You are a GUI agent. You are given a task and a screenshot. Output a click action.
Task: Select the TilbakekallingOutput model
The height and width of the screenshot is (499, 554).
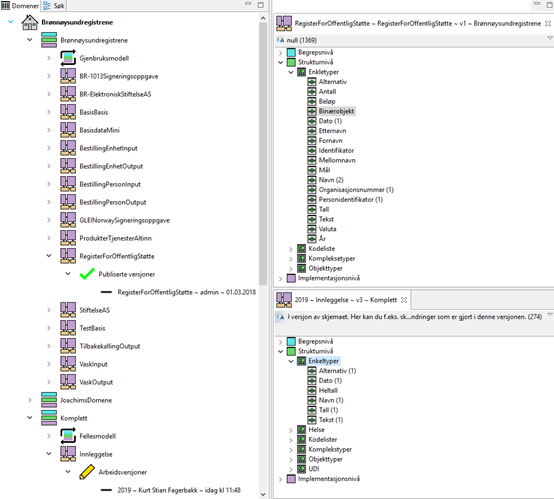coord(110,346)
